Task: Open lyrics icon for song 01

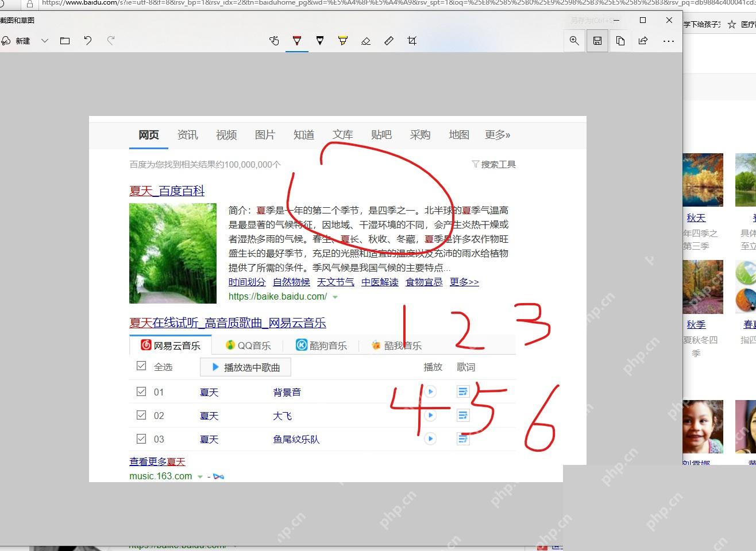Action: coord(463,391)
